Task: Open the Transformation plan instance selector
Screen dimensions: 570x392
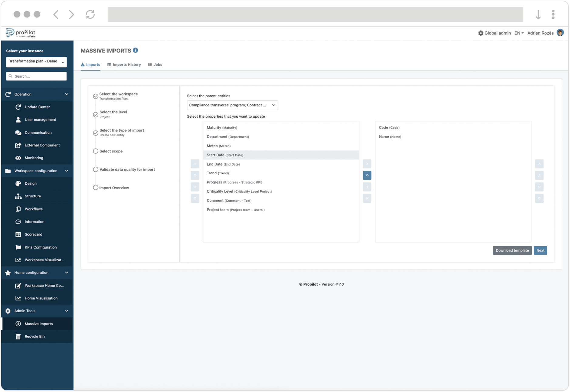Action: click(36, 62)
